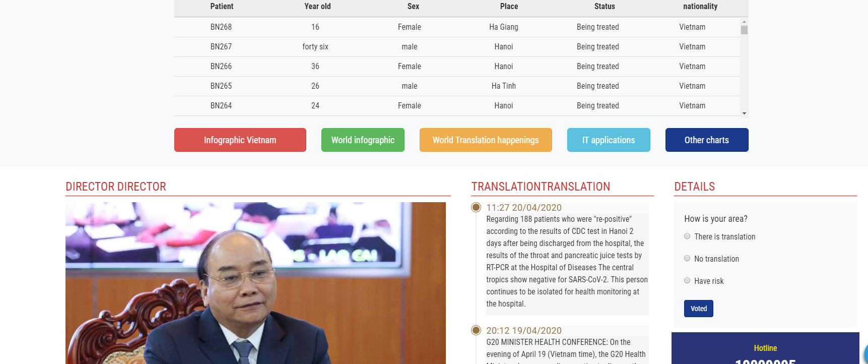Select patient row BN265
This screenshot has width=868, height=364.
[221, 86]
